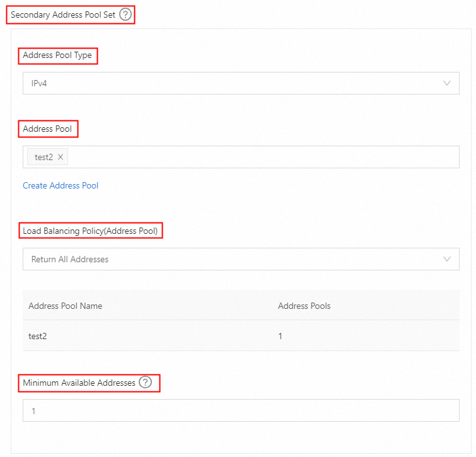
Task: Click the Address Pools column header
Action: [x=304, y=306]
